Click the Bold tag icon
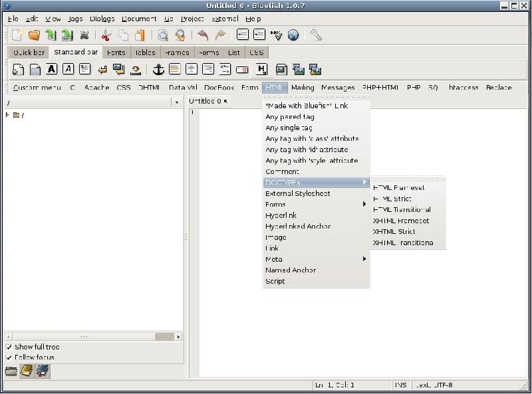 point(51,69)
